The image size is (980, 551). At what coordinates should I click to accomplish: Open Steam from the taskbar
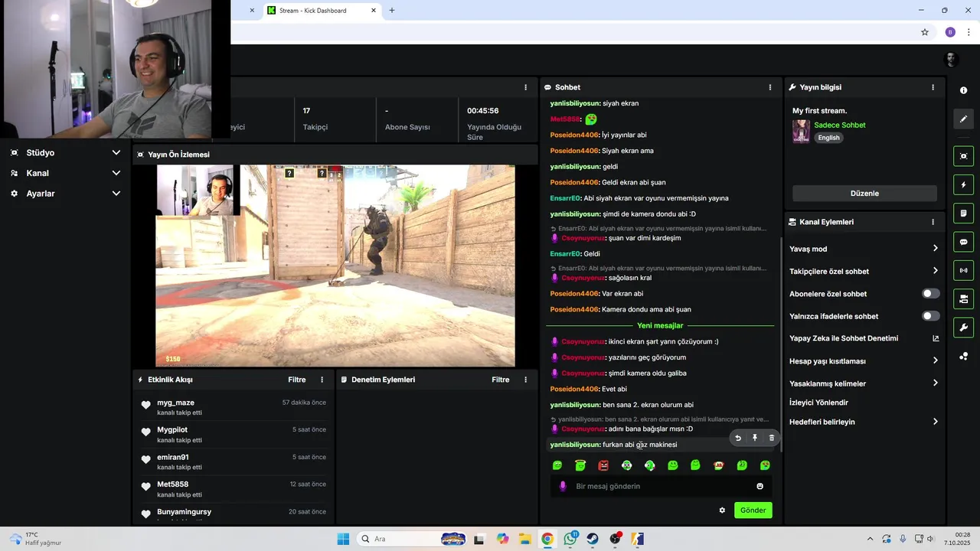point(593,539)
